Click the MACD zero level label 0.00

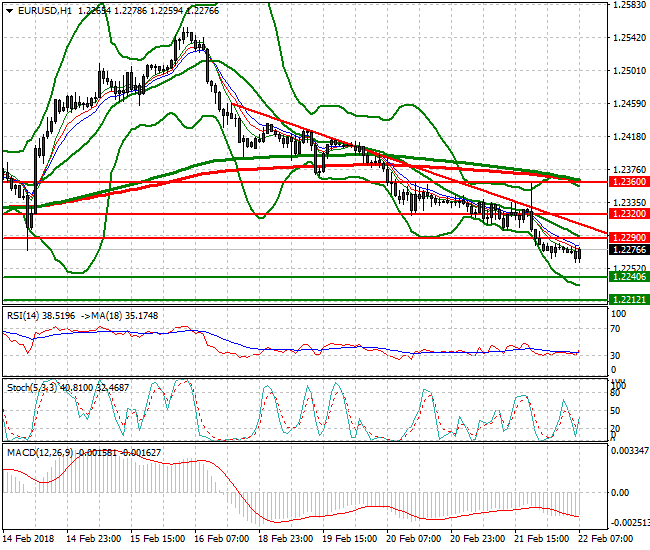[x=620, y=493]
